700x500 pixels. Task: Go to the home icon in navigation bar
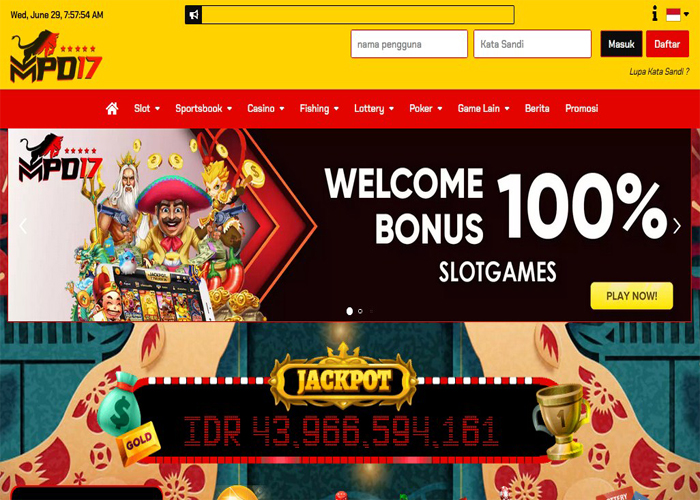click(112, 108)
